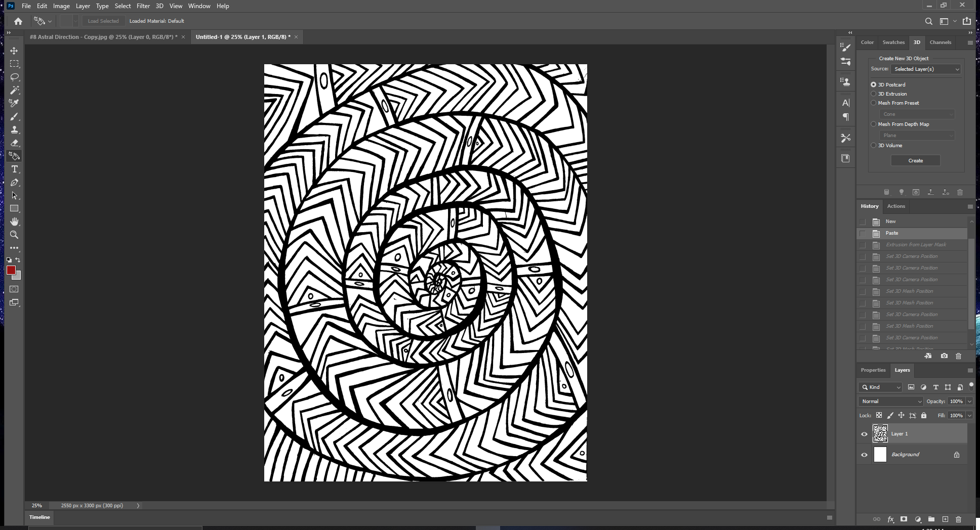Select the Brush tool
The image size is (980, 530).
14,116
